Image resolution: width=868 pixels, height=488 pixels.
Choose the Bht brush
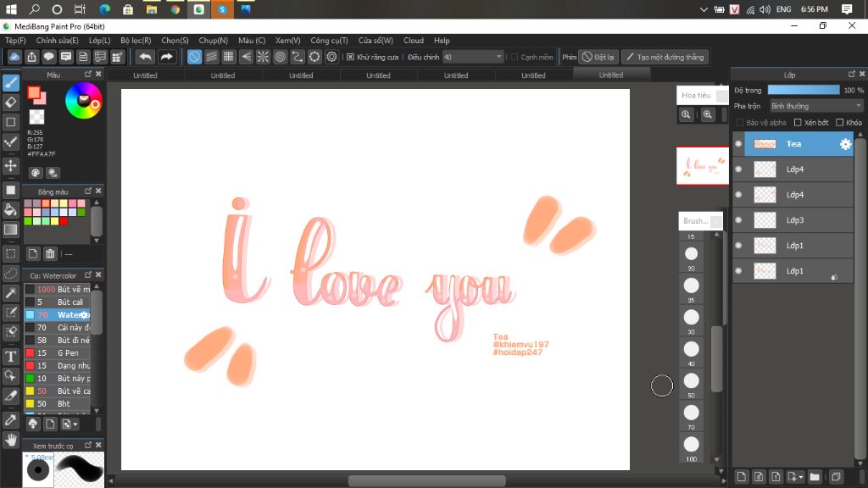pos(57,404)
